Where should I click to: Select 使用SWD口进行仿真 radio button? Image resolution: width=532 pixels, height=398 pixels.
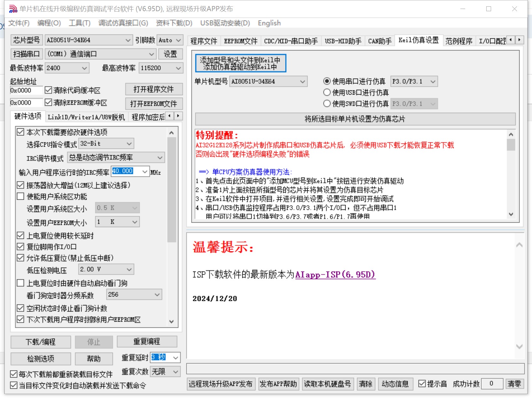tap(327, 103)
